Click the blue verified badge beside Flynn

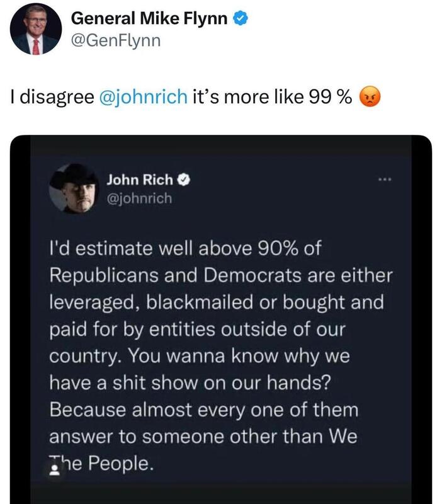[239, 19]
